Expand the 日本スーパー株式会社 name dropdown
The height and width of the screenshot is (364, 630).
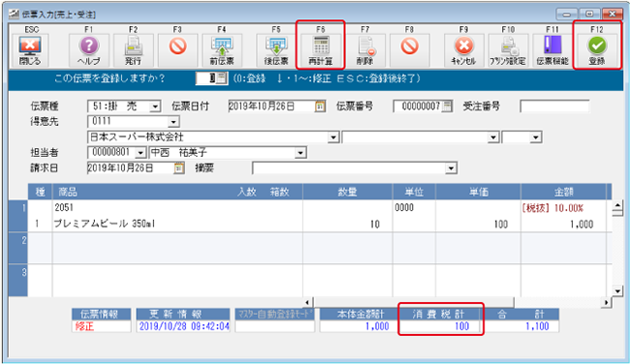tap(333, 137)
